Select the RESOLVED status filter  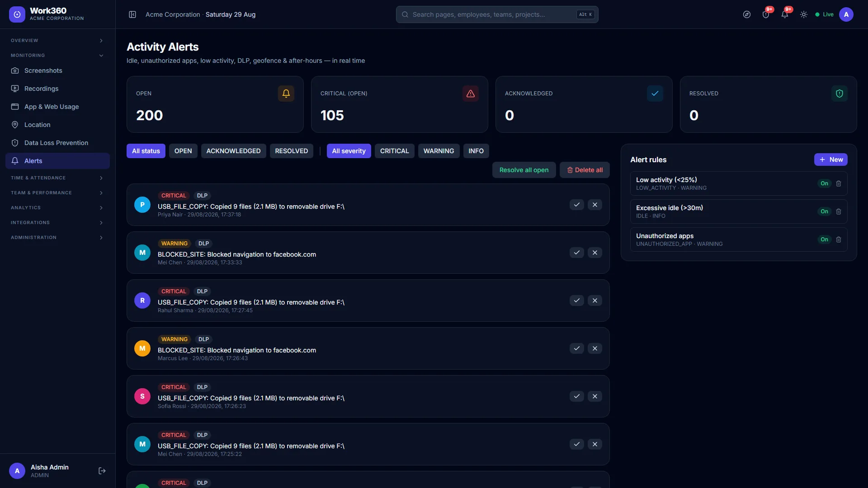pos(291,151)
